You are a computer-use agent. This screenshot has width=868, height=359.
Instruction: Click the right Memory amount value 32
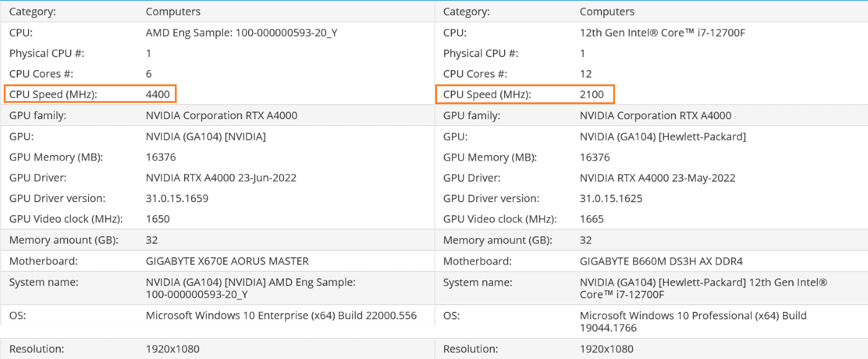pyautogui.click(x=585, y=240)
